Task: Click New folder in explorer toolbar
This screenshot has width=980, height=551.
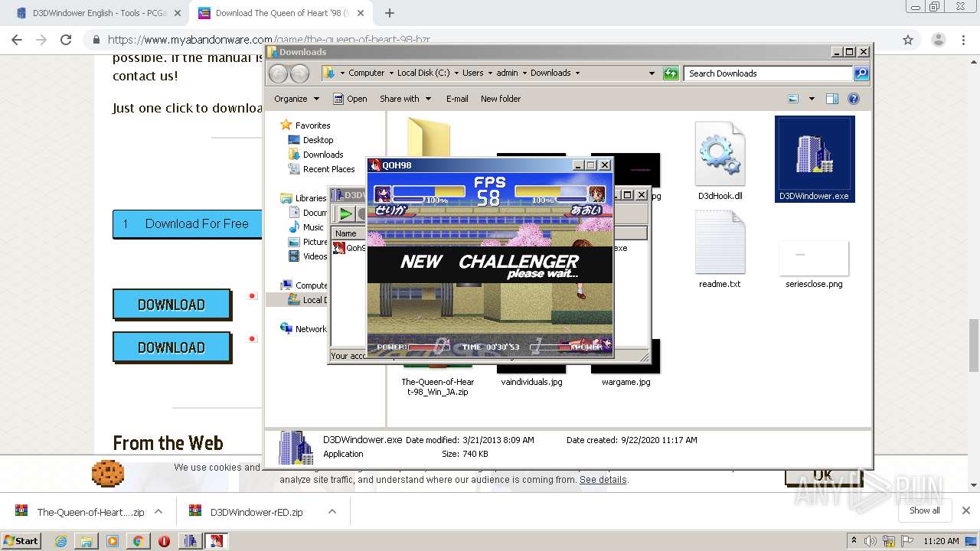Action: pos(501,99)
